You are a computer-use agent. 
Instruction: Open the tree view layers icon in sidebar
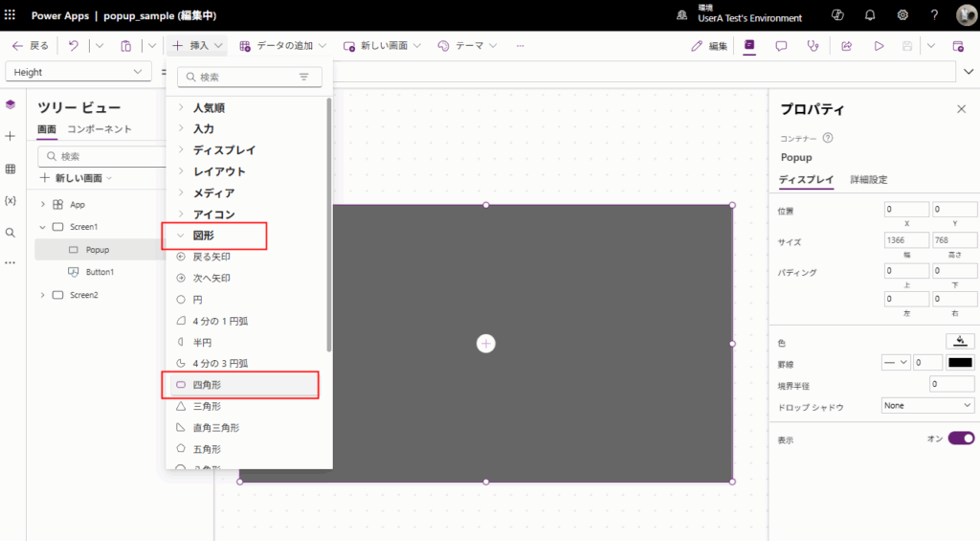point(11,104)
